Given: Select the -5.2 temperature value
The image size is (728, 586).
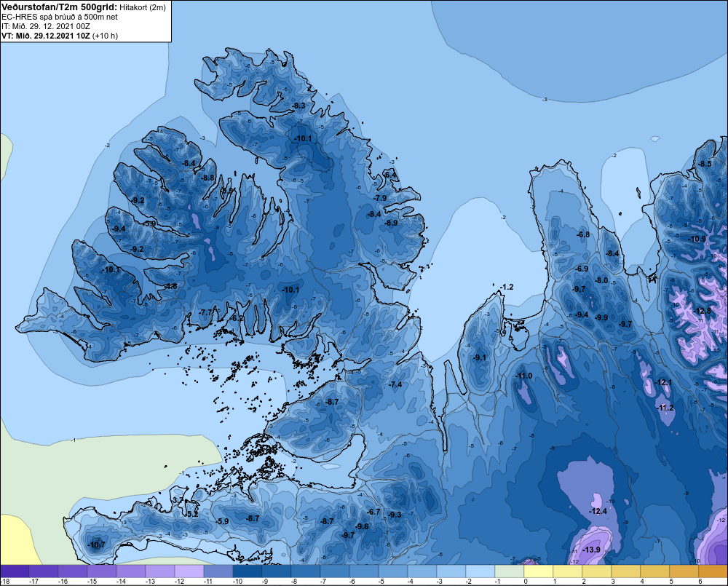Looking at the screenshot, I should pos(191,514).
